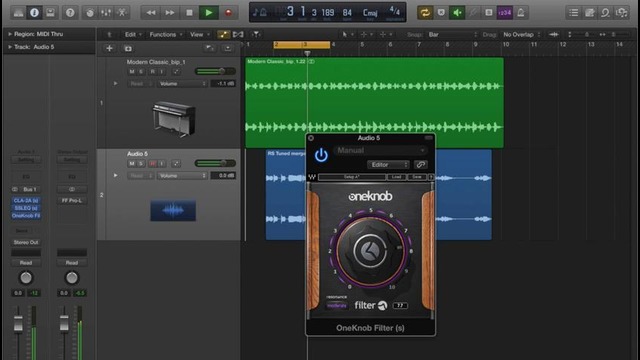Open Volume automation parameter dropdown on Modern Classic_bip_1
This screenshot has width=640, height=360.
(182, 84)
